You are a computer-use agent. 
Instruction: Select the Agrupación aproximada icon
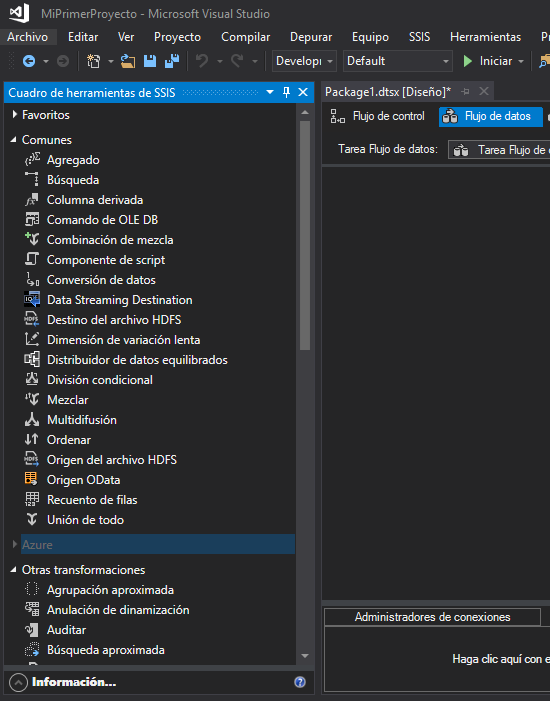pos(32,590)
